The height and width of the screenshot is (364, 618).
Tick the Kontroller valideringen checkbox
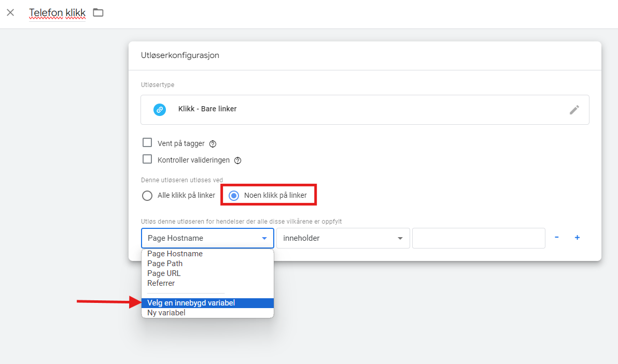pyautogui.click(x=147, y=159)
